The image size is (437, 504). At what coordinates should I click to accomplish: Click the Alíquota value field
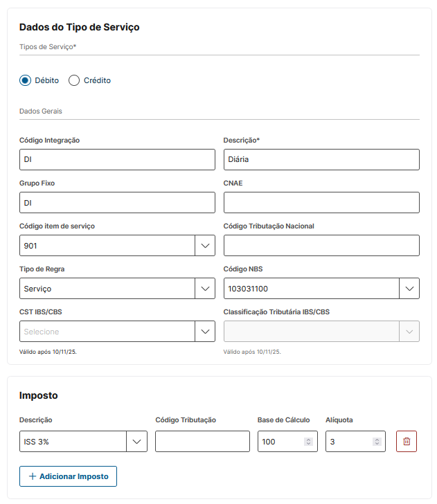coord(348,442)
